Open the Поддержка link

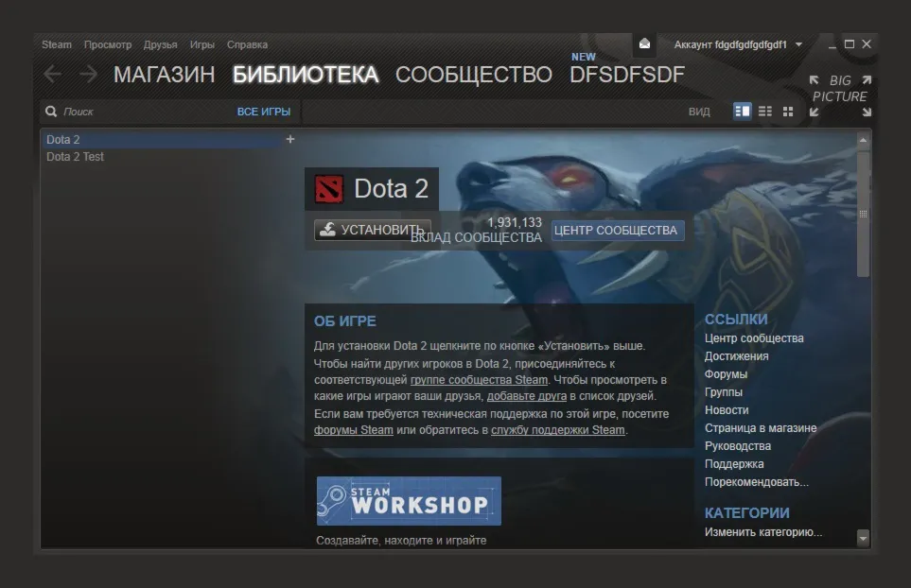pyautogui.click(x=734, y=464)
